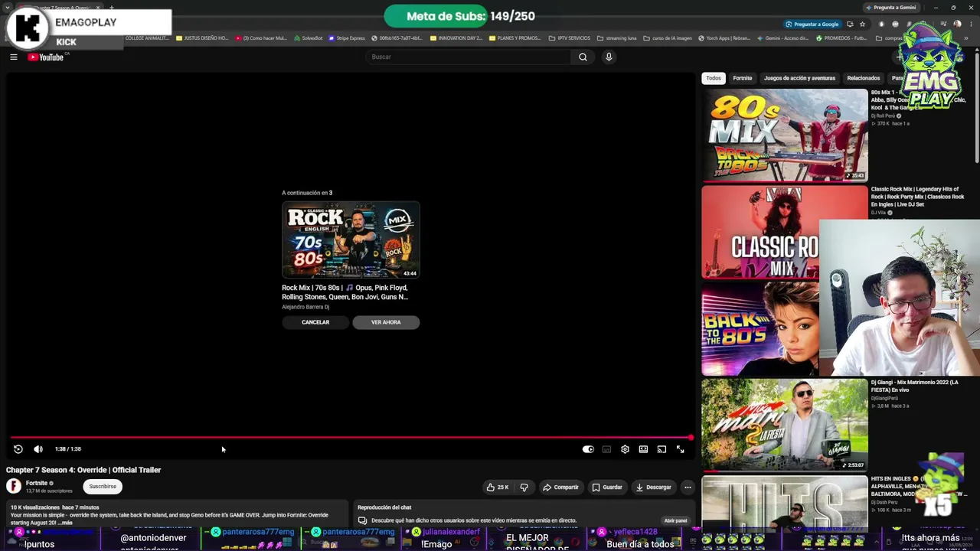This screenshot has height=551, width=980.
Task: Open the Fortnite channel avatar
Action: pyautogui.click(x=14, y=486)
